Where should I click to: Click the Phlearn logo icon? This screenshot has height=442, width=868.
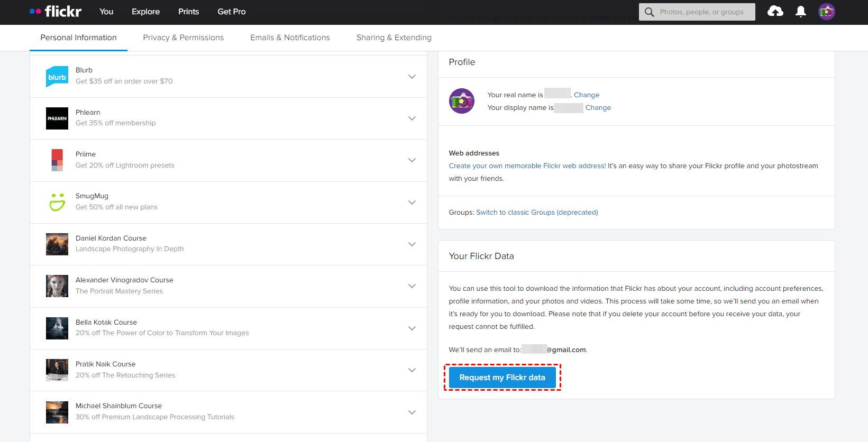(x=57, y=118)
